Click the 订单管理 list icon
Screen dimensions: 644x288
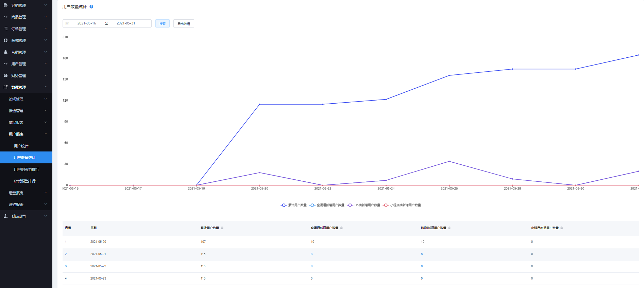pos(5,29)
